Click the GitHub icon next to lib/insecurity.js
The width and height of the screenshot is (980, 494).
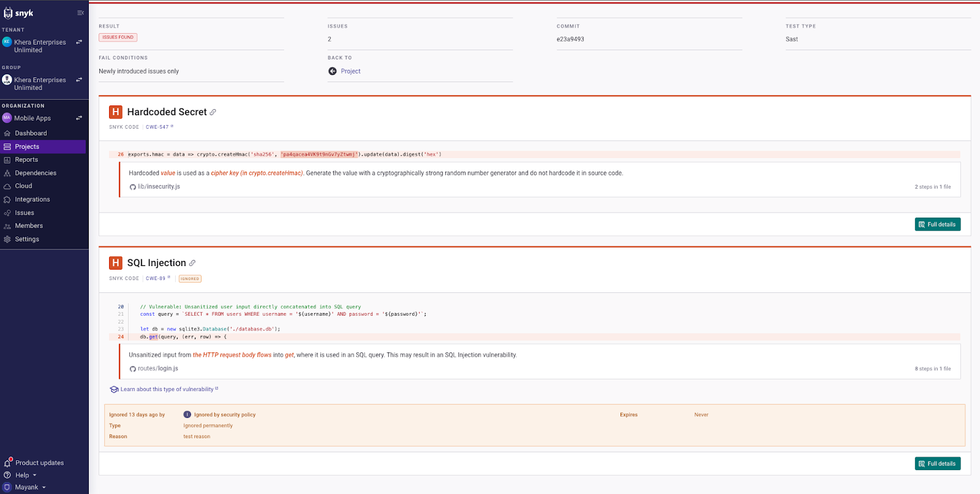[132, 187]
